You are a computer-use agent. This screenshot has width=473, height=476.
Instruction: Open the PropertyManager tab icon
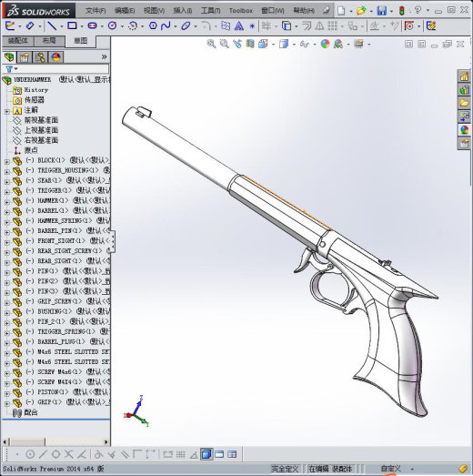tap(25, 57)
